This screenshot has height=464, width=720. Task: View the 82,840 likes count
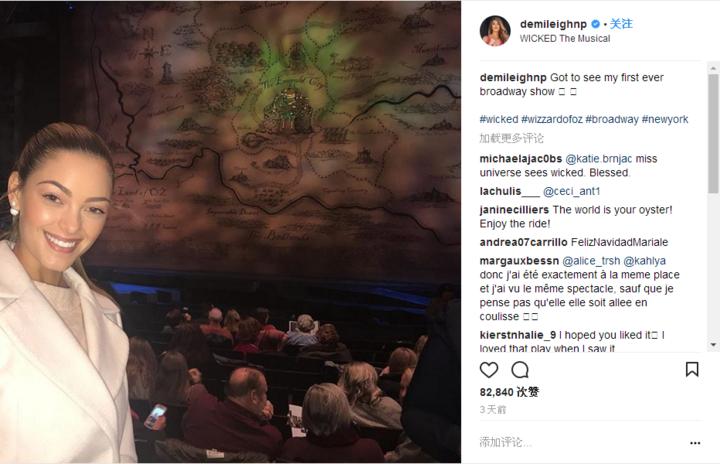[x=509, y=392]
